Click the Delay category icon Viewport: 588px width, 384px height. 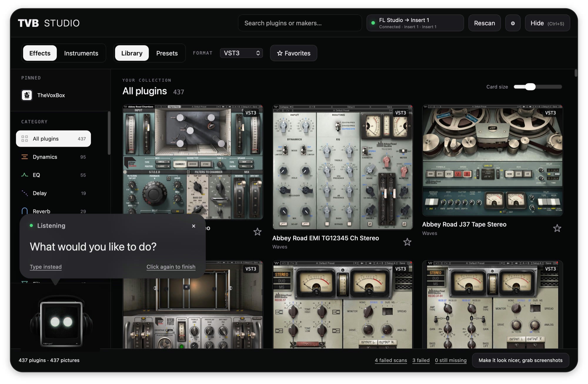tap(25, 193)
